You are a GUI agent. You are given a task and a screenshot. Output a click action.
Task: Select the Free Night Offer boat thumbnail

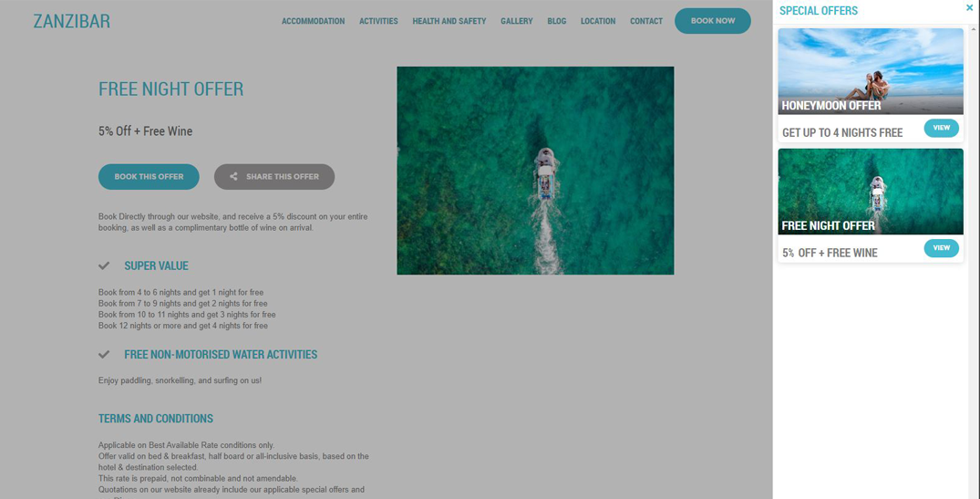tap(871, 192)
